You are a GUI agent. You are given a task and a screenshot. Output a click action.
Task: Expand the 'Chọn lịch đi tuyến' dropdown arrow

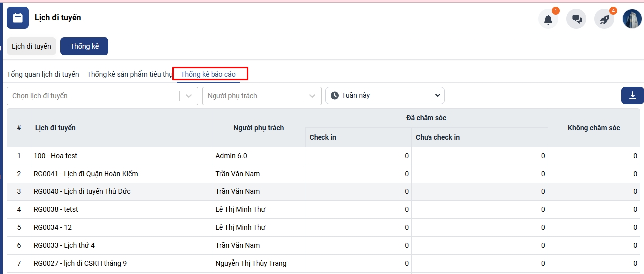click(189, 96)
